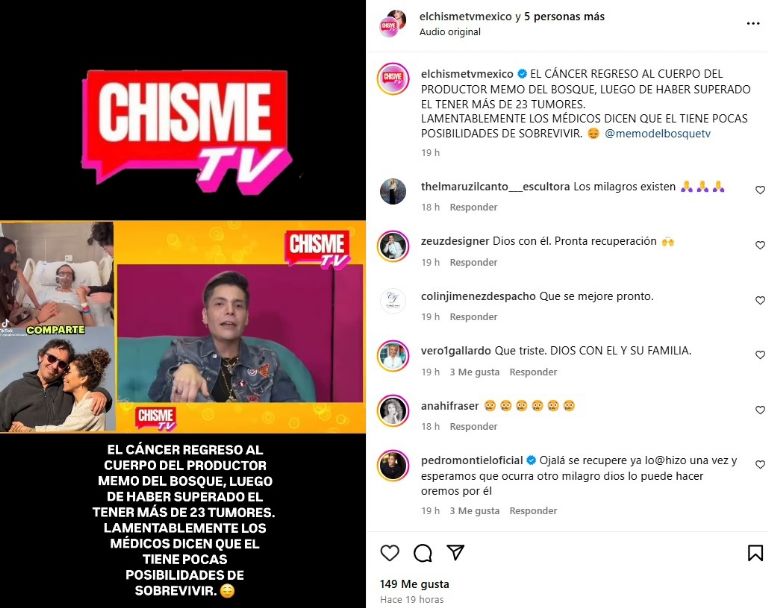Like zeuzdesigner's comment

[760, 244]
